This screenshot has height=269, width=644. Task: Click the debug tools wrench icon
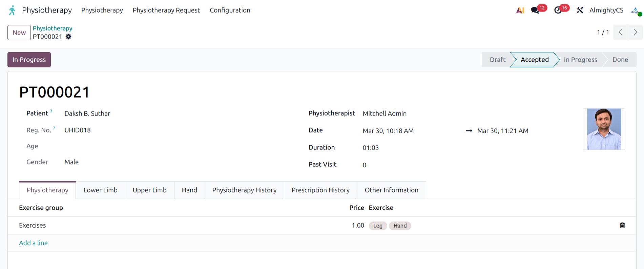pos(580,11)
